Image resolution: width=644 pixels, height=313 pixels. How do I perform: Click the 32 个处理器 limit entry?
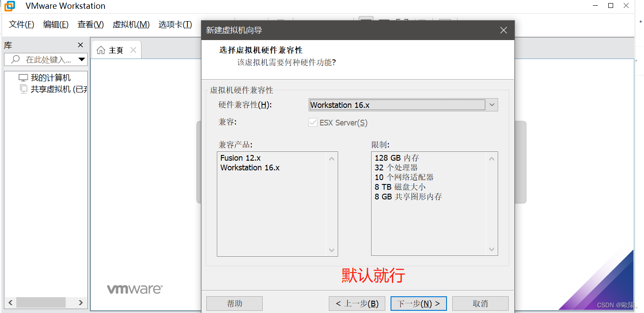click(x=396, y=168)
